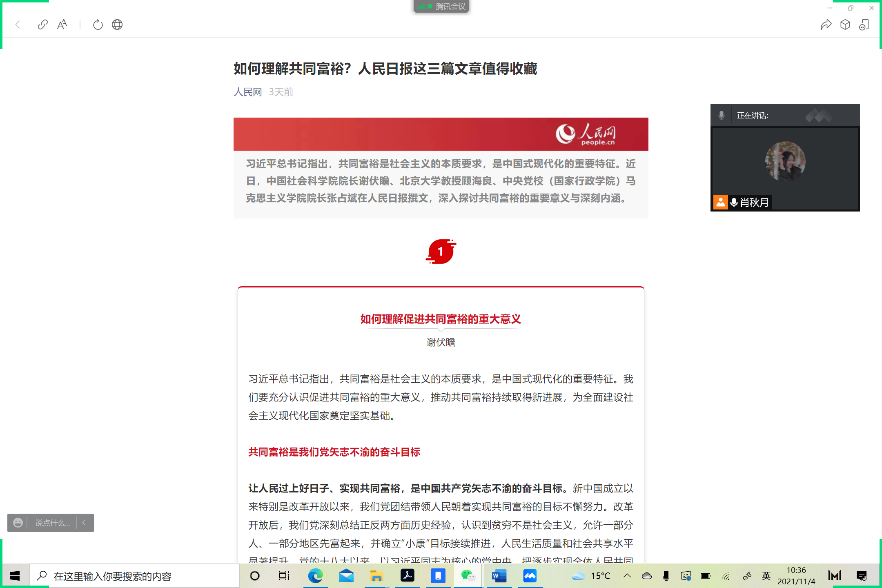882x588 pixels.
Task: Open the emoji picker in chat bar
Action: 18,523
